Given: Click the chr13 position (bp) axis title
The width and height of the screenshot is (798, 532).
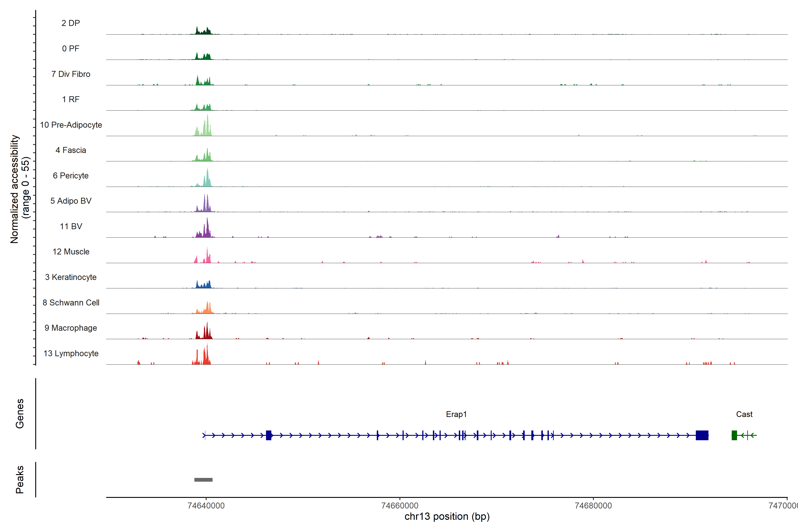Looking at the screenshot, I should [447, 516].
